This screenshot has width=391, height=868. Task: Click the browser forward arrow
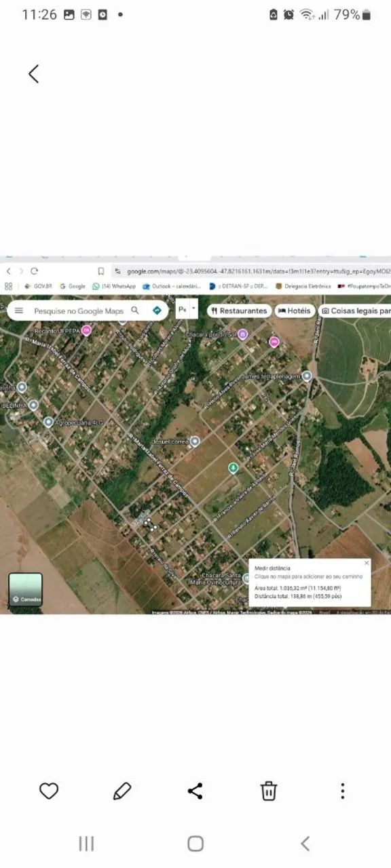point(21,271)
